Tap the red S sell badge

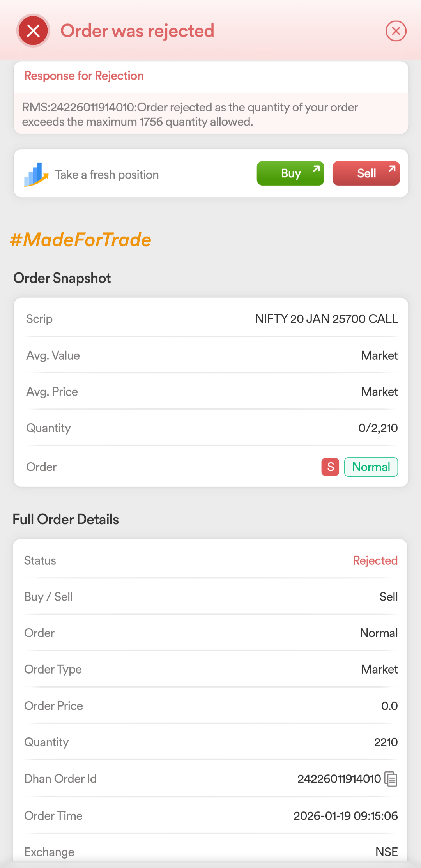330,467
